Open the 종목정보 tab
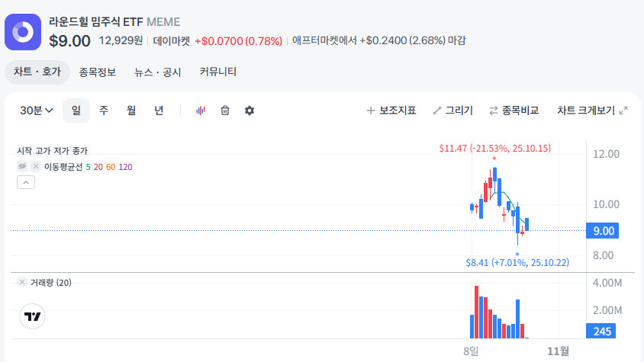 98,72
